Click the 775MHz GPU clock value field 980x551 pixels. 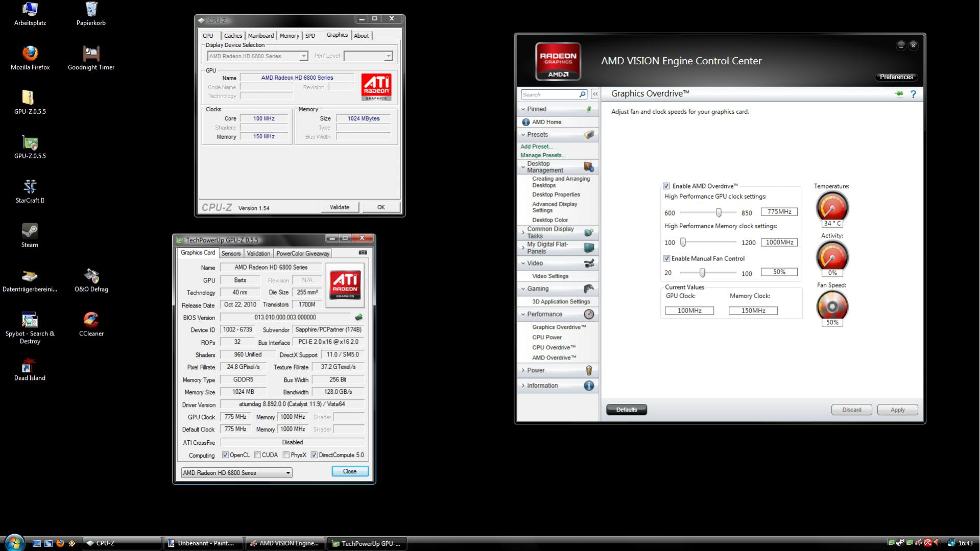pyautogui.click(x=779, y=212)
